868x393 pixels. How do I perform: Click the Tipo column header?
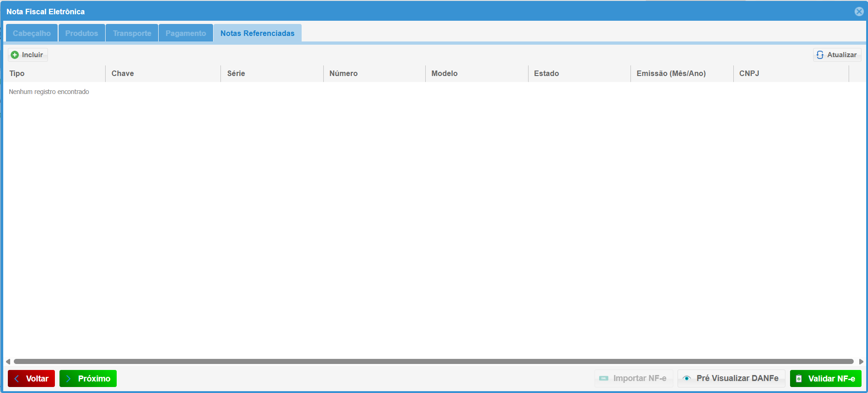coord(17,73)
